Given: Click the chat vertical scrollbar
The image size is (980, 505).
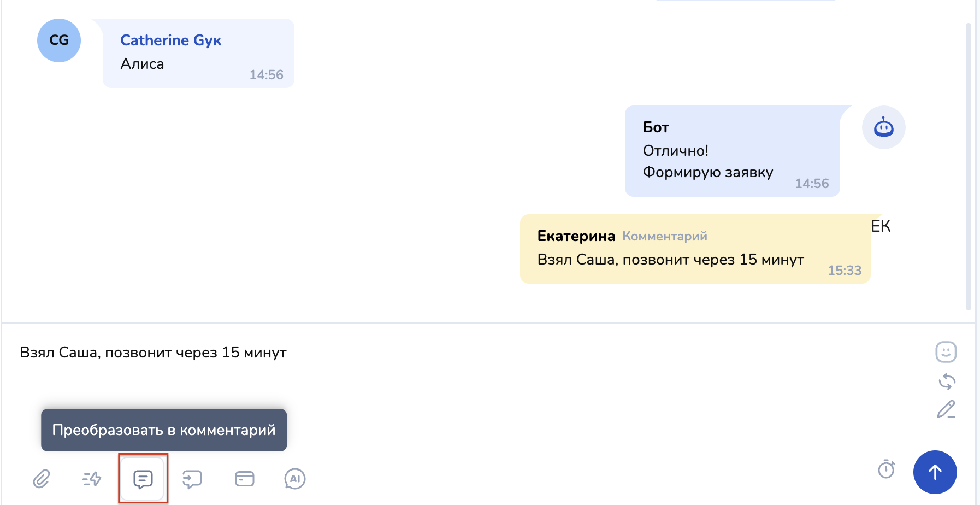Looking at the screenshot, I should [968, 164].
